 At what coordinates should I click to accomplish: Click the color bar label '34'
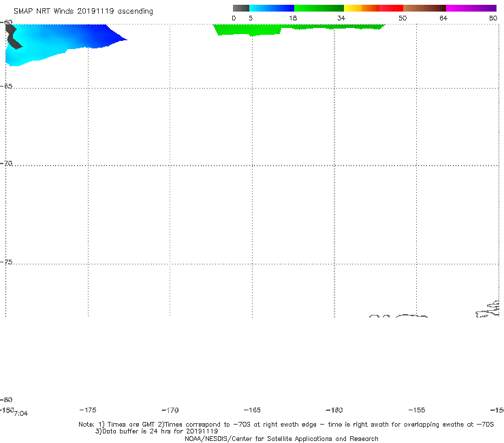(341, 18)
